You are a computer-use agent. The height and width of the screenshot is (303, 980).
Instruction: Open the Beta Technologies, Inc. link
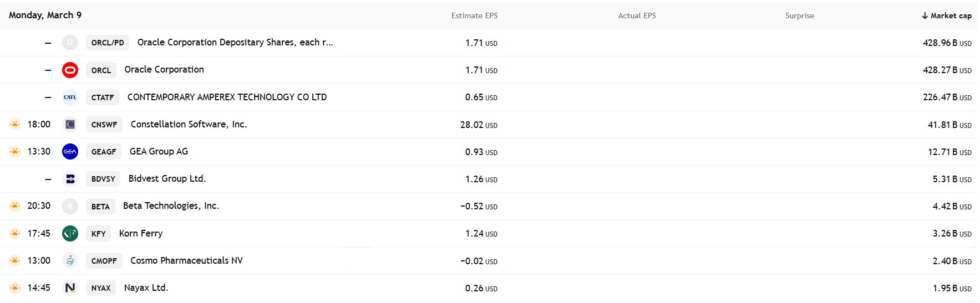pos(171,206)
